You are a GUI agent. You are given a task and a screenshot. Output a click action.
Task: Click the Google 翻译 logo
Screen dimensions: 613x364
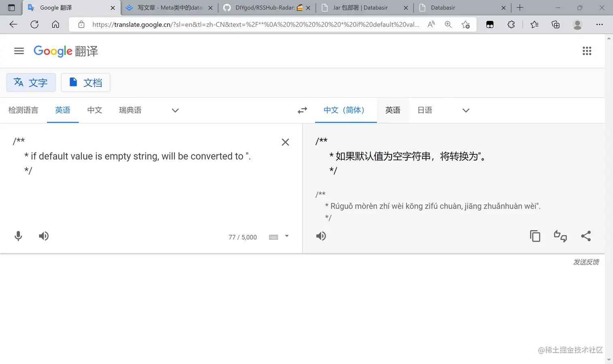point(66,51)
